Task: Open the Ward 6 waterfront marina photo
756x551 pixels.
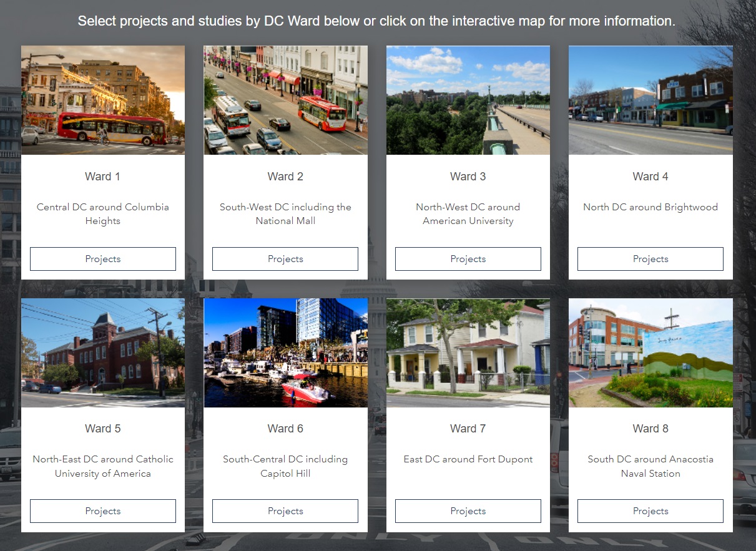Action: click(x=285, y=353)
